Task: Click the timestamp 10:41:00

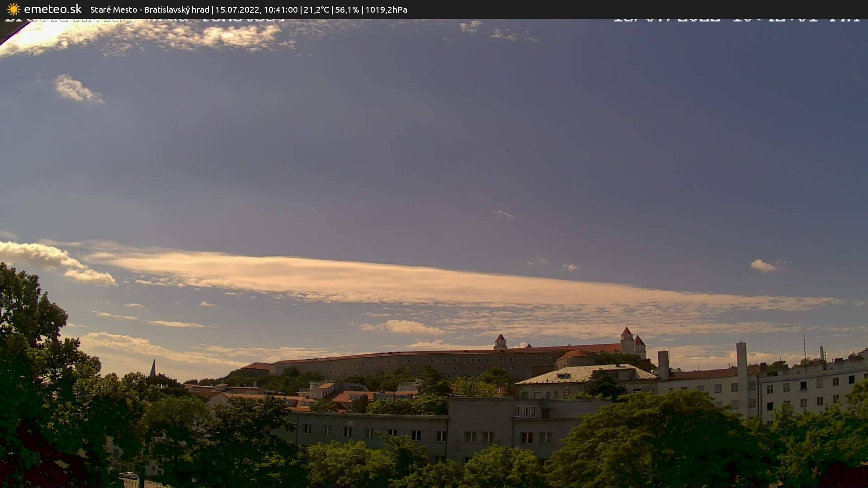Action: 281,9
